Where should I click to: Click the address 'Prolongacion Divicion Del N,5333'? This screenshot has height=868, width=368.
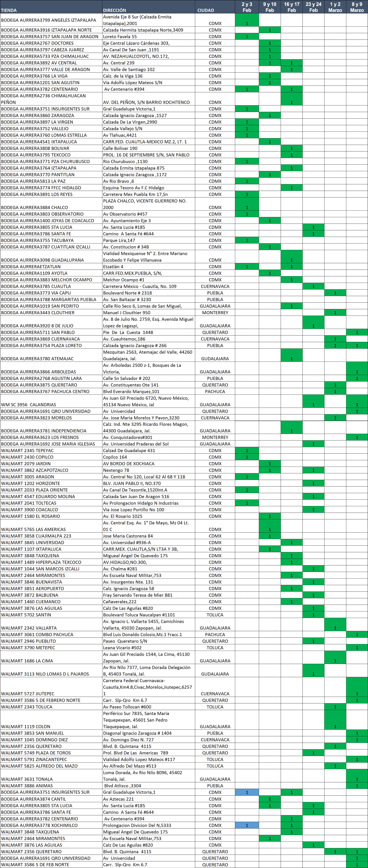tap(137, 825)
